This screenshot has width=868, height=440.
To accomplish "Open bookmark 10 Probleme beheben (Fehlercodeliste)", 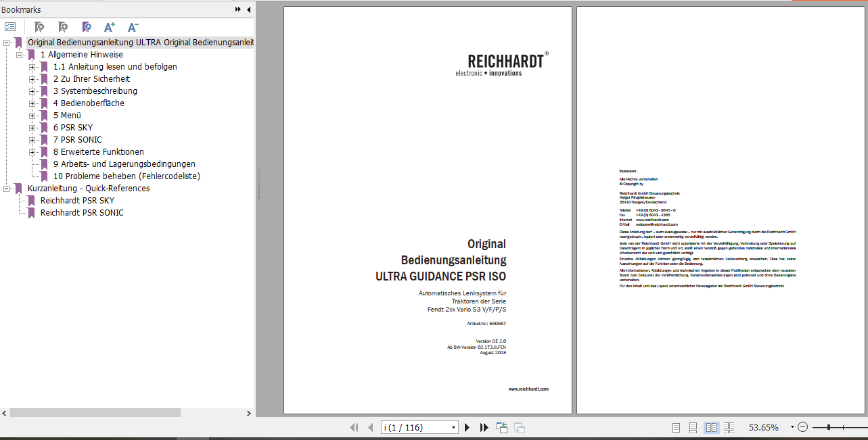I will click(x=127, y=176).
